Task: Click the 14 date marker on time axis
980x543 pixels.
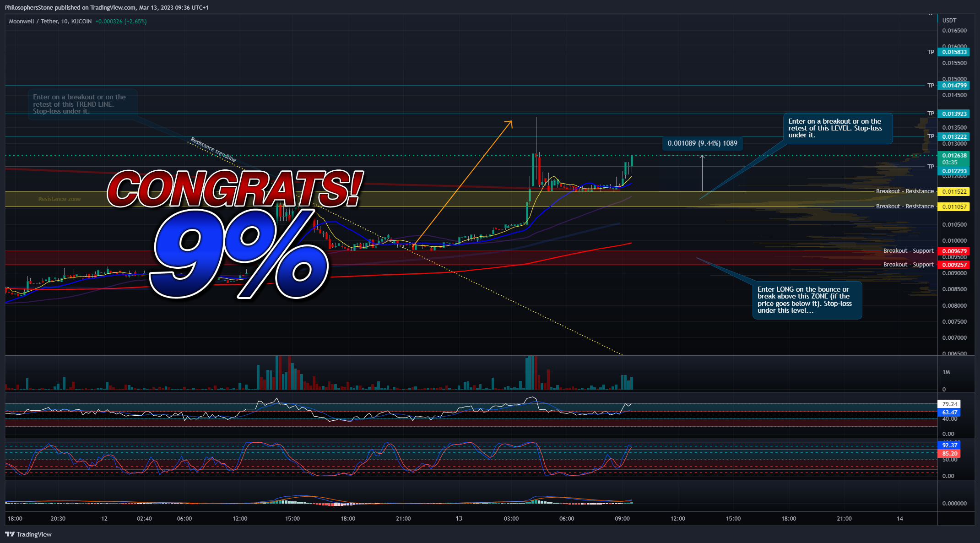Action: point(900,519)
